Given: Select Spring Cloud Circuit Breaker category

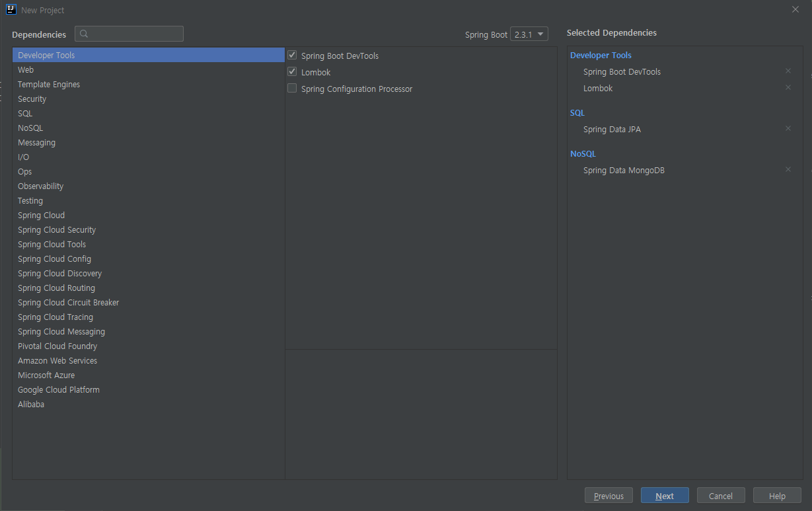Looking at the screenshot, I should [149, 302].
